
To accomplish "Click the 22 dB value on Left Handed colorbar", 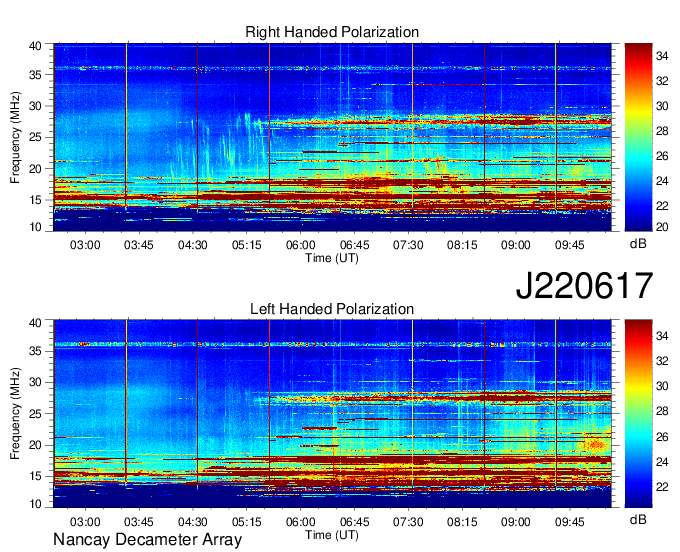I will [x=662, y=487].
